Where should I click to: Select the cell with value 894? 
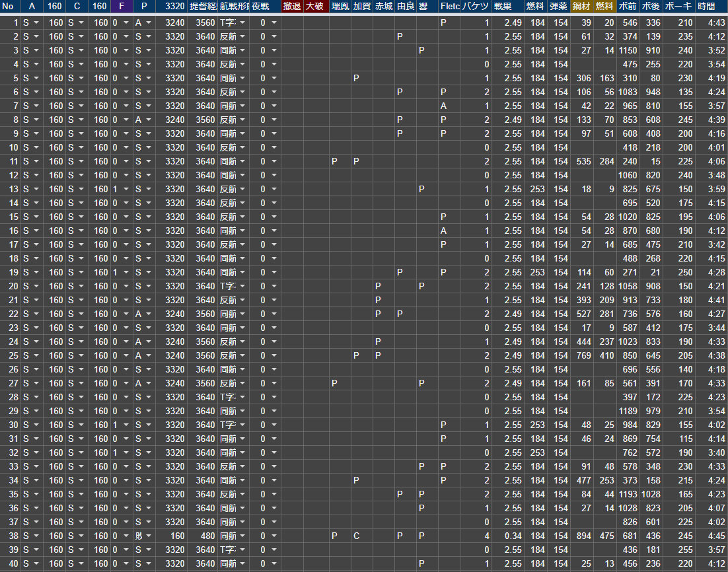pos(582,536)
